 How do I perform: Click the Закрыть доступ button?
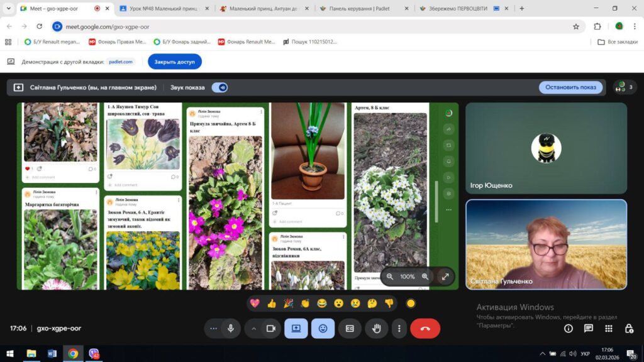(x=175, y=62)
